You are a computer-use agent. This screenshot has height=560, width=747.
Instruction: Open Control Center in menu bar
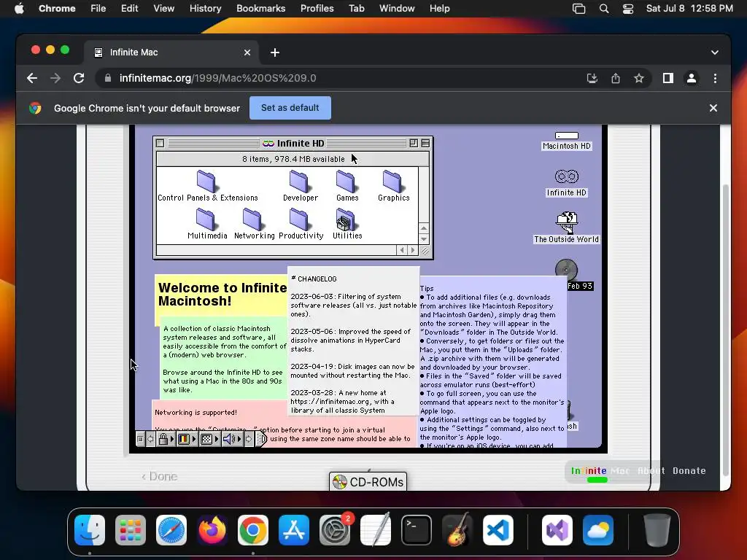[x=628, y=9]
